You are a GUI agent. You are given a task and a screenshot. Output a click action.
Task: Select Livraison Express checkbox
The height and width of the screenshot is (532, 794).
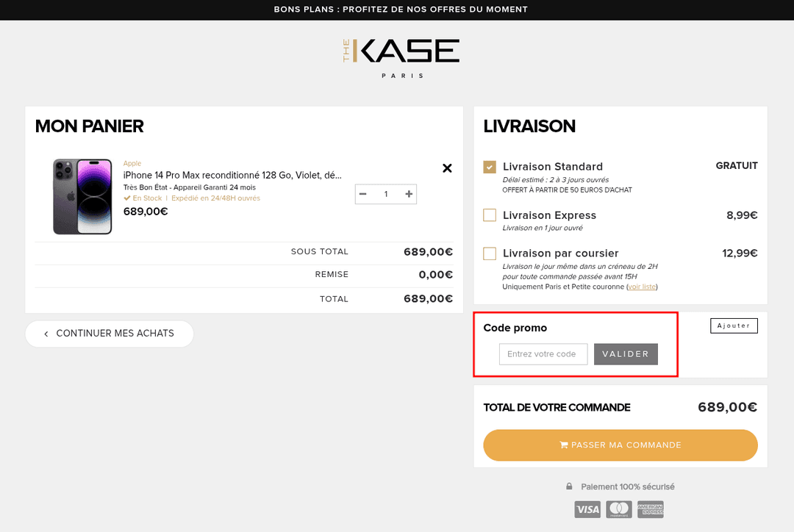[490, 215]
